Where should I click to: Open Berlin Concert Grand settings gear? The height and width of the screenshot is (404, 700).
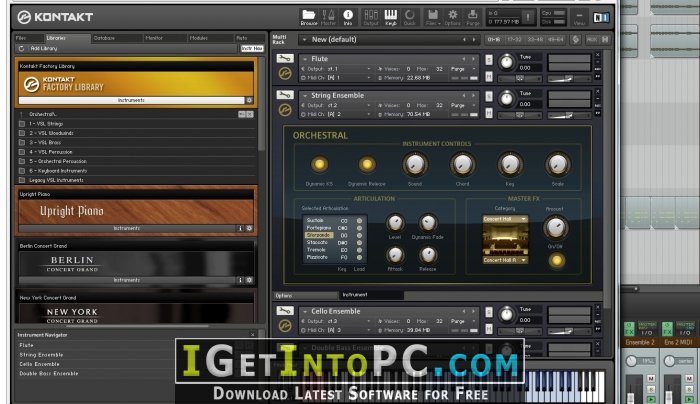coord(249,280)
